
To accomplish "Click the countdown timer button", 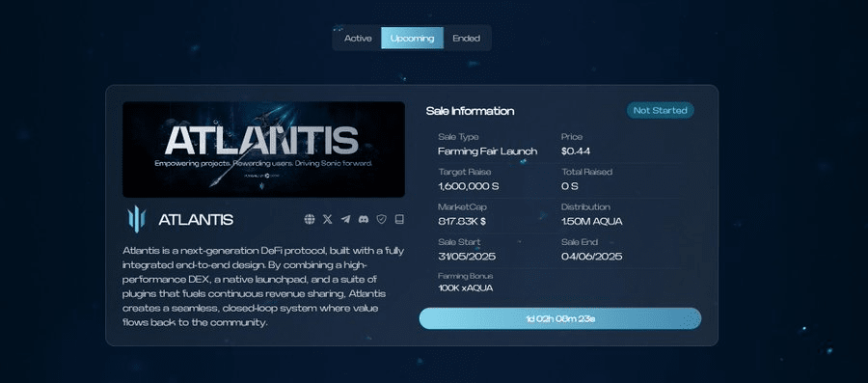I will pos(560,318).
